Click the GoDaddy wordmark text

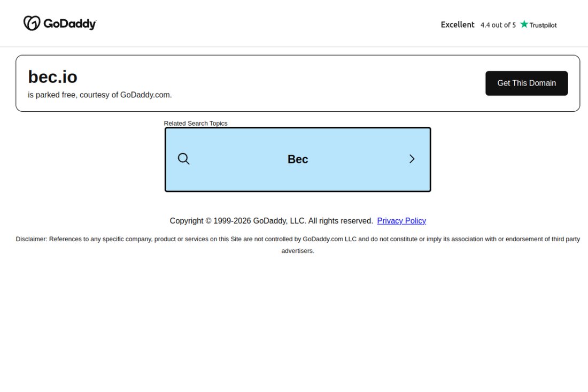69,24
